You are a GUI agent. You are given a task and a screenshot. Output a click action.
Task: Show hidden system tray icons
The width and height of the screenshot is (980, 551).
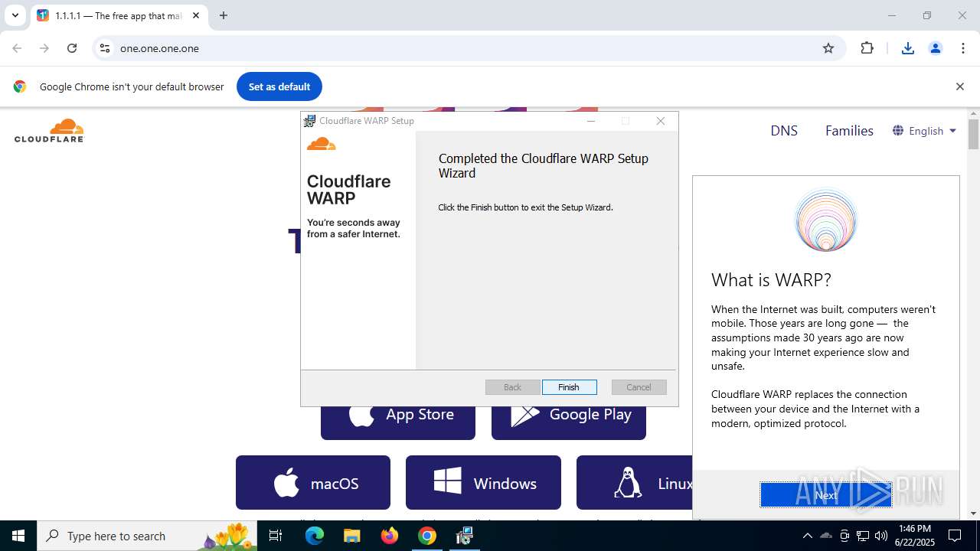point(807,536)
